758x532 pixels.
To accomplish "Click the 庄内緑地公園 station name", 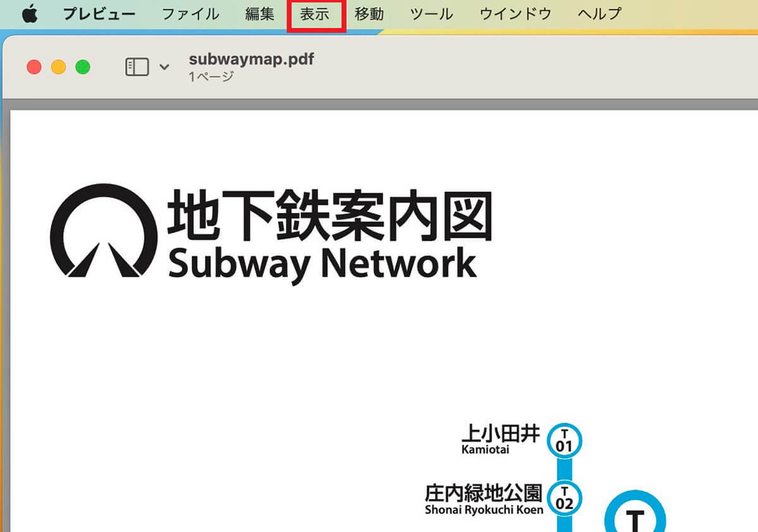I will (484, 493).
